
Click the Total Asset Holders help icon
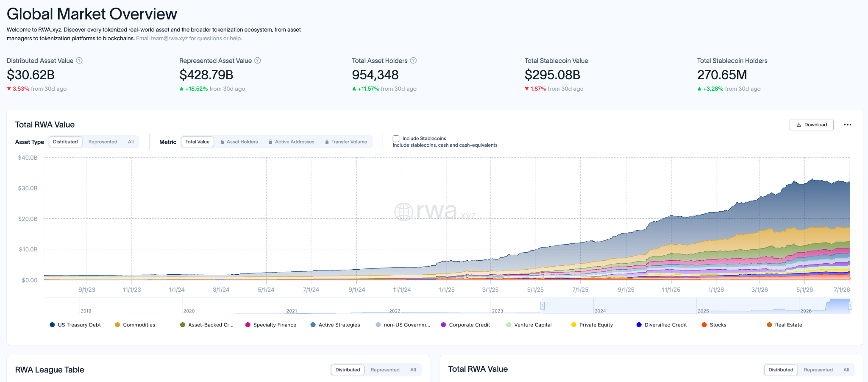(414, 61)
